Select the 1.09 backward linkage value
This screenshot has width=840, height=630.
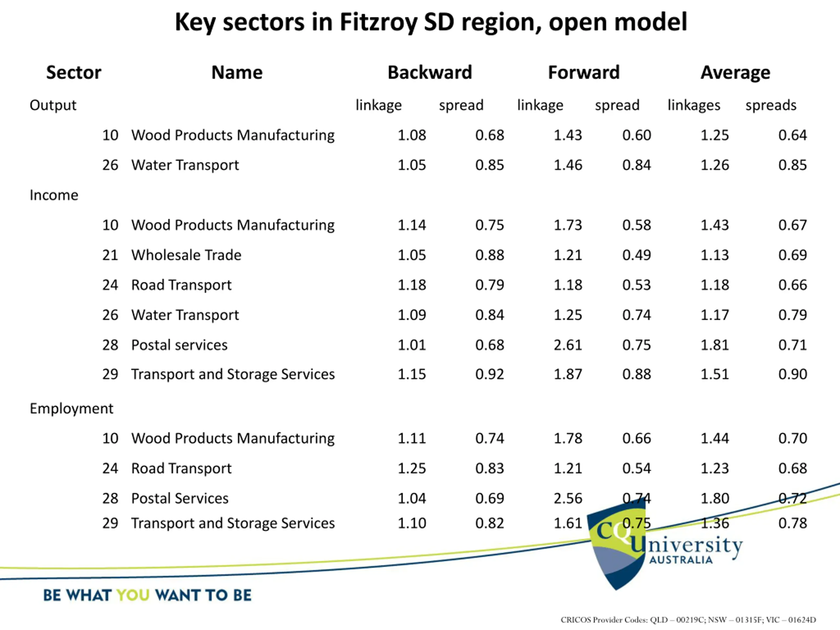click(x=412, y=315)
